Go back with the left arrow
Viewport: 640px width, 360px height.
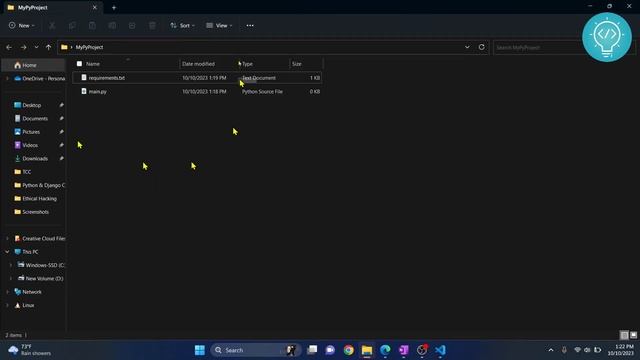[9, 47]
